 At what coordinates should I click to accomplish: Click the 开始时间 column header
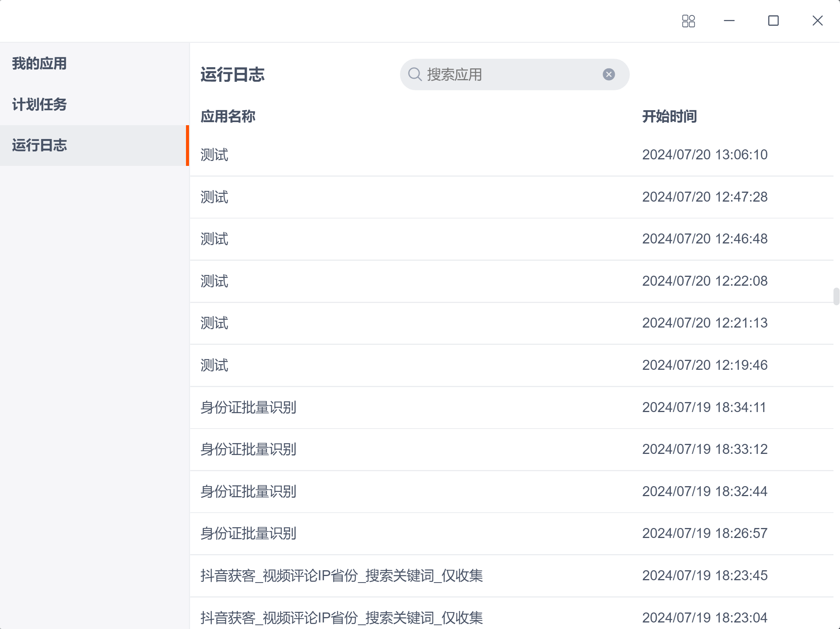coord(669,116)
